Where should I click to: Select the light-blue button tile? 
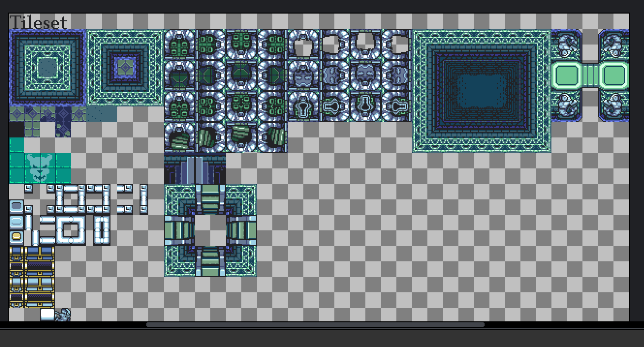pyautogui.click(x=16, y=222)
